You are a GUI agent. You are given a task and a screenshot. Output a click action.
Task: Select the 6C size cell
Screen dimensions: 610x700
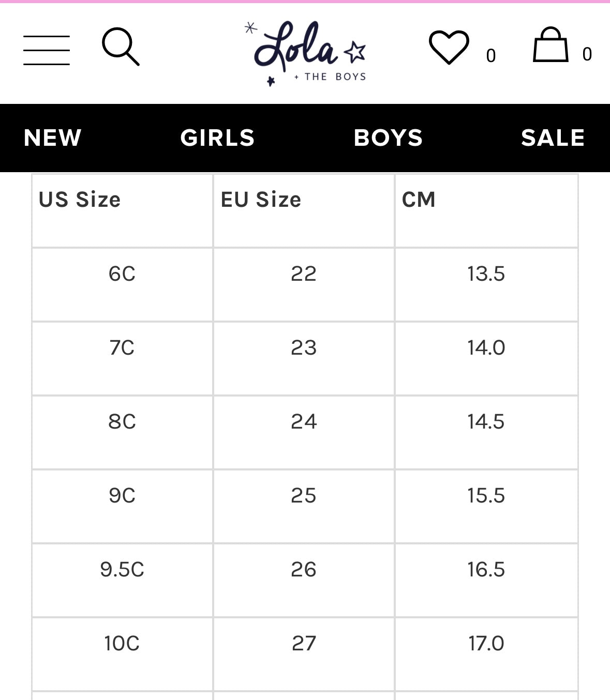point(122,274)
